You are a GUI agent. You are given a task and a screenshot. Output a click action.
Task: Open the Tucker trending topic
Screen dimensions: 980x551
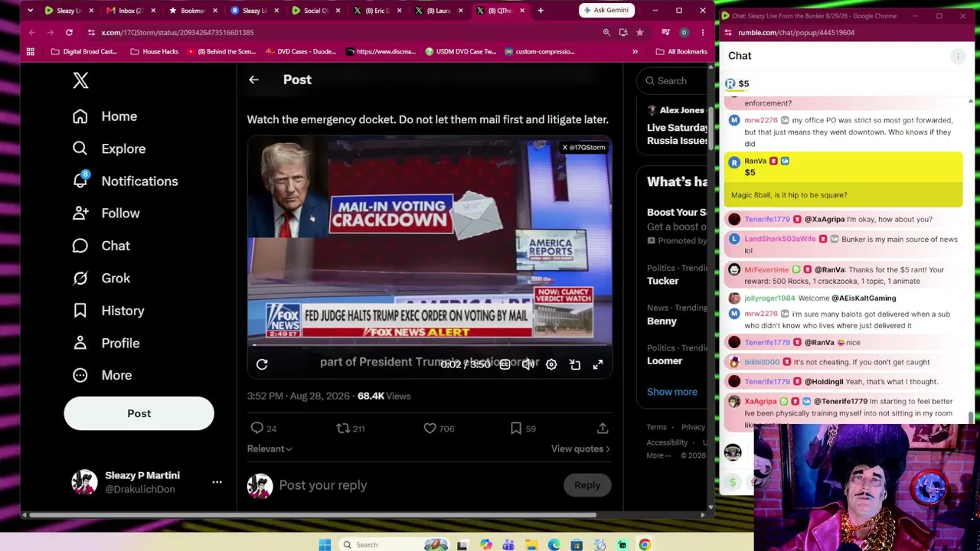(x=663, y=281)
